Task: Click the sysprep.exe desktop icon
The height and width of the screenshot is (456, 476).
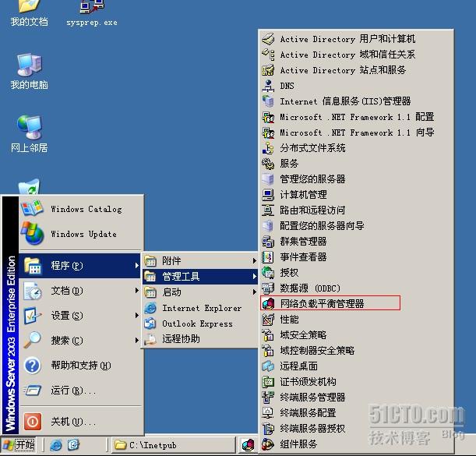Action: (92, 7)
